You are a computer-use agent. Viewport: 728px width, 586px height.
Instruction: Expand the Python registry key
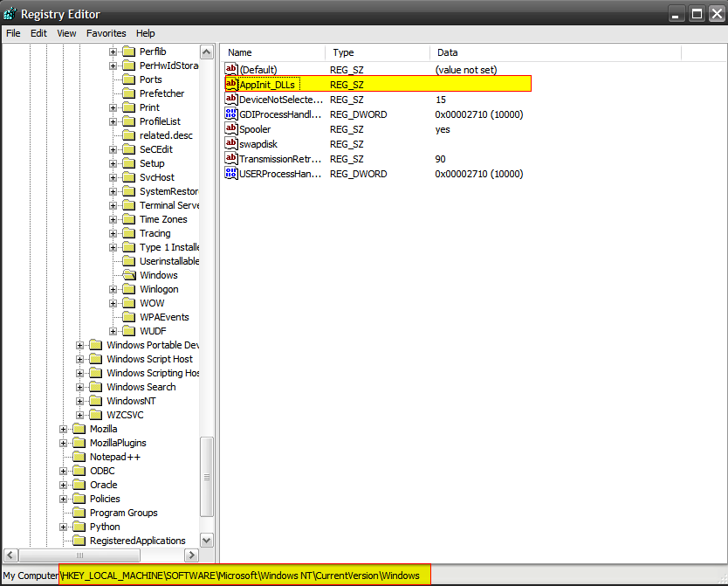64,527
